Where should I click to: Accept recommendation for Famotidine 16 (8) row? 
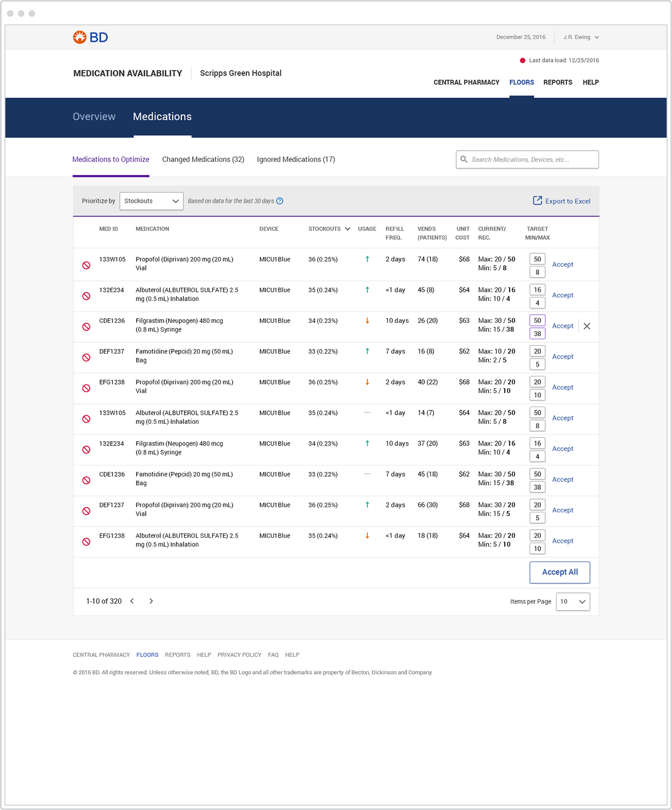(562, 357)
